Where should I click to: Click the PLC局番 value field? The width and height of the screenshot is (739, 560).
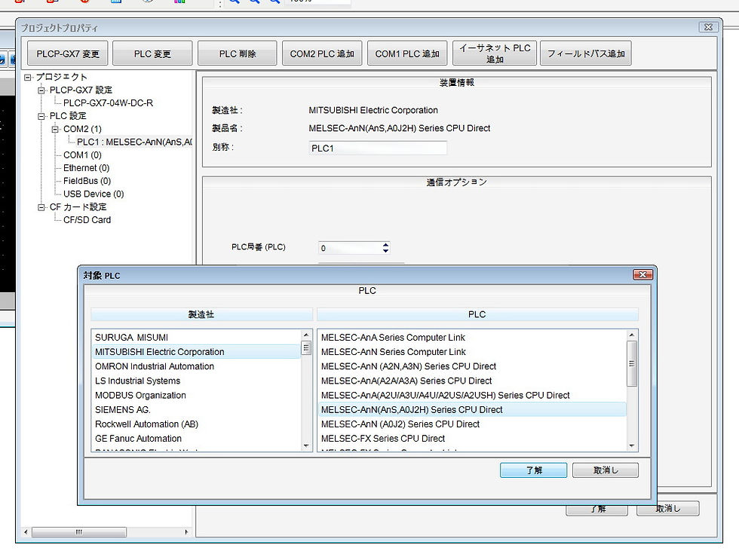click(350, 248)
